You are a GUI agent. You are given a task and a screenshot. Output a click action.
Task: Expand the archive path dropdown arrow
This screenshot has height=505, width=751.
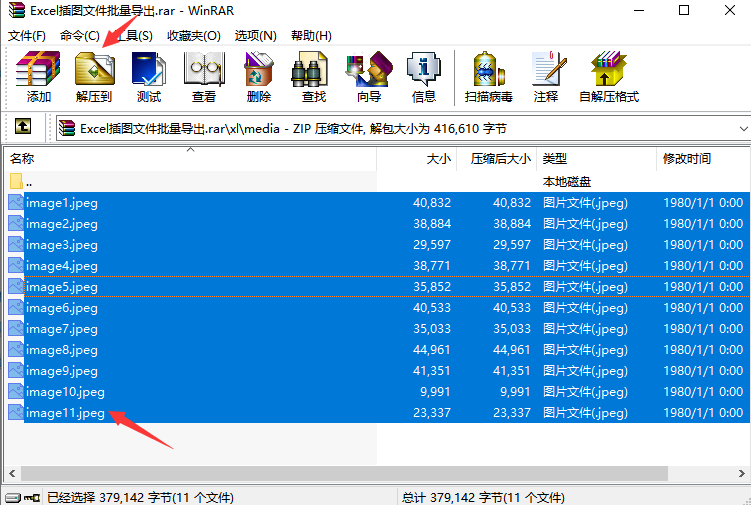click(743, 128)
